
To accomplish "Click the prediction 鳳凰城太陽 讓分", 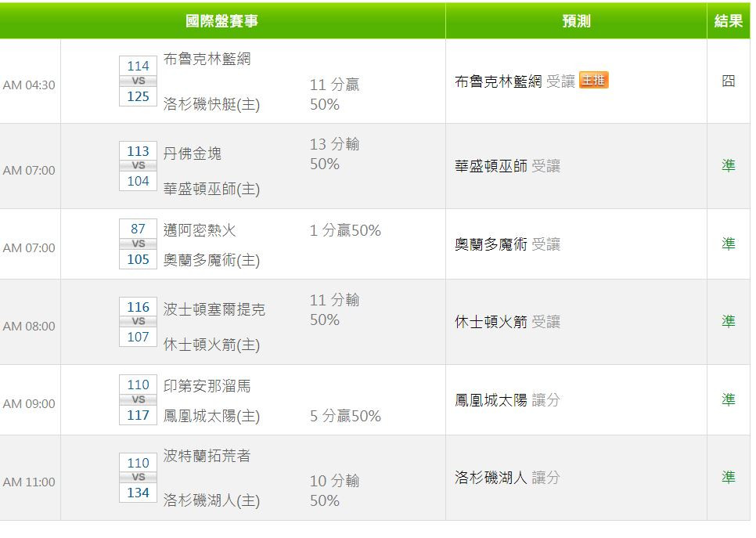I will [x=508, y=400].
